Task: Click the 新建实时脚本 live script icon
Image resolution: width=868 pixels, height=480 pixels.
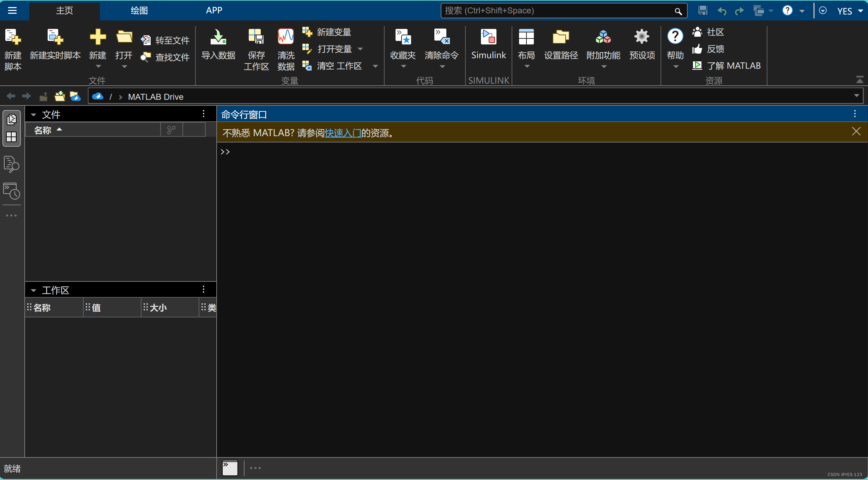Action: [x=55, y=37]
